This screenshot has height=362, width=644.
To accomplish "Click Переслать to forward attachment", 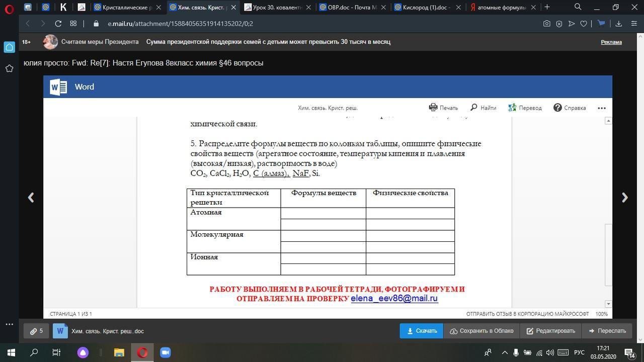I will tap(607, 331).
